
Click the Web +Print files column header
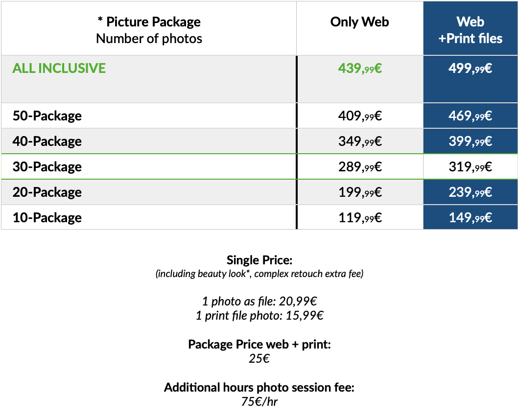click(x=470, y=30)
